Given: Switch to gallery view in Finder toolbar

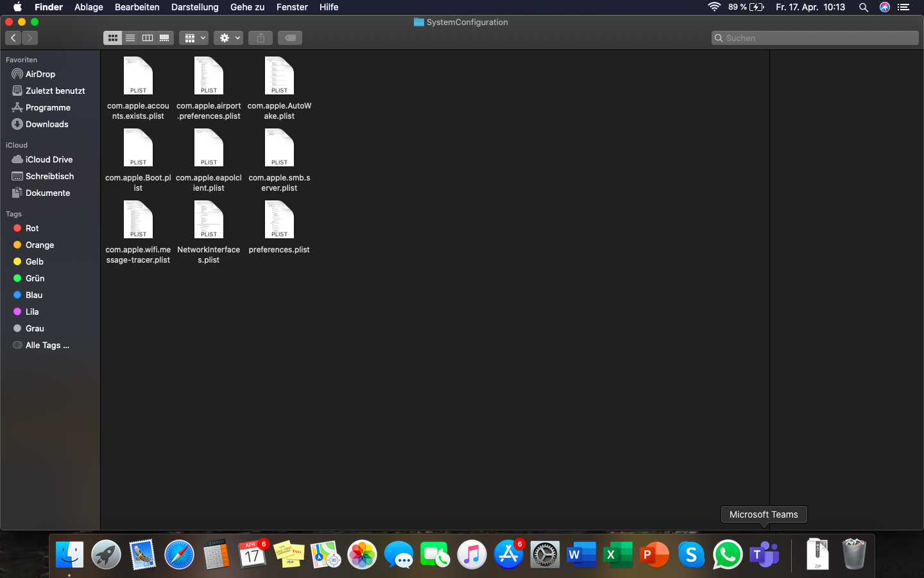Looking at the screenshot, I should tap(165, 38).
